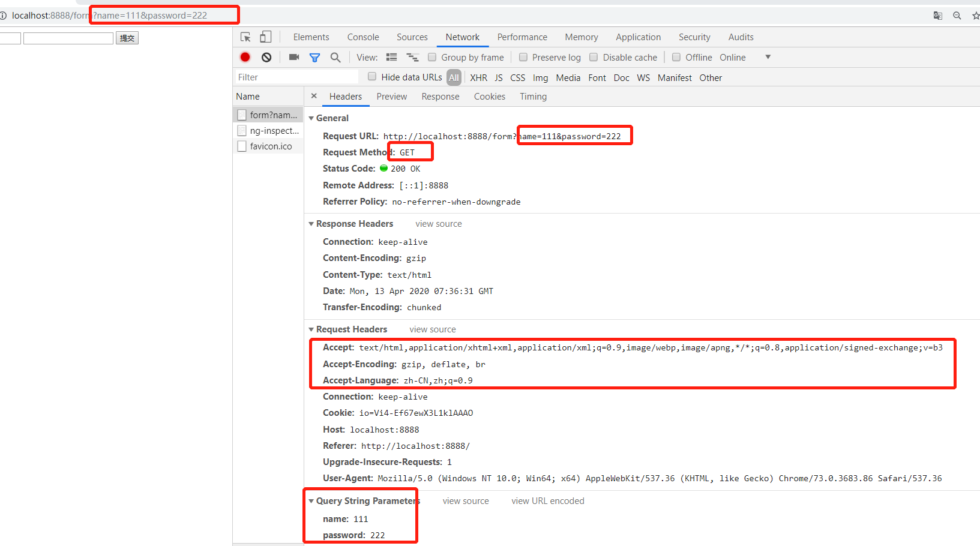980x546 pixels.
Task: Select the All request type filter
Action: coord(454,77)
